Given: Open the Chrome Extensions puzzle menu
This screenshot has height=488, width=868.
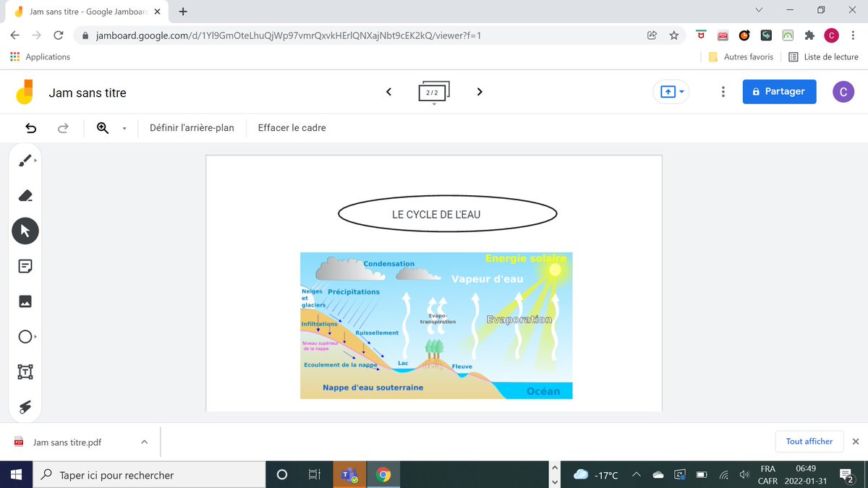Looking at the screenshot, I should coord(809,35).
